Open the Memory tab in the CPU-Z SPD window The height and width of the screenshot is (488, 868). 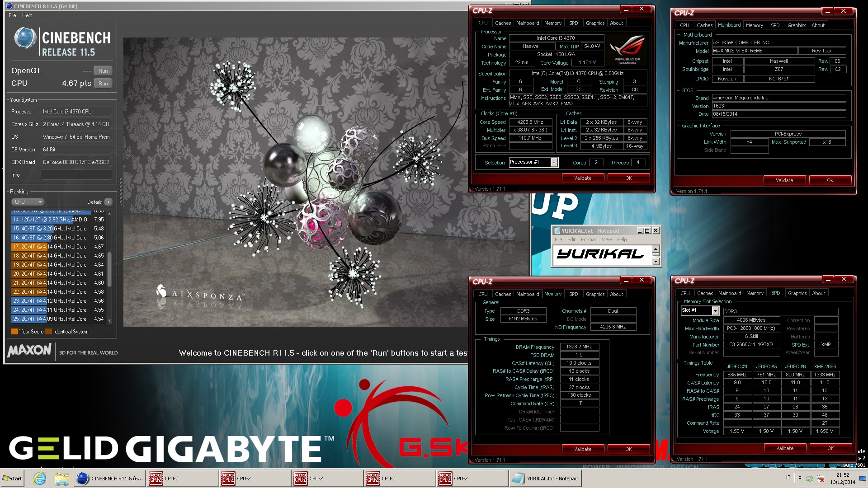[755, 293]
